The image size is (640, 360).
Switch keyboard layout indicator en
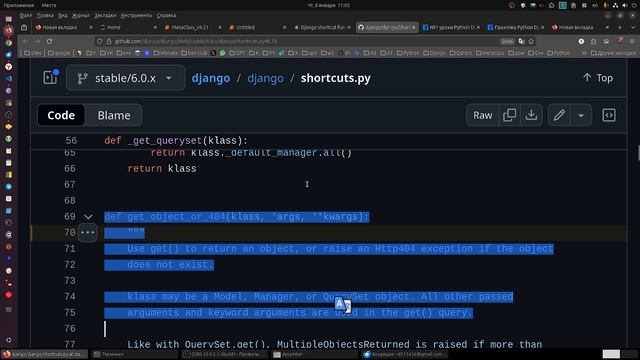click(x=595, y=5)
